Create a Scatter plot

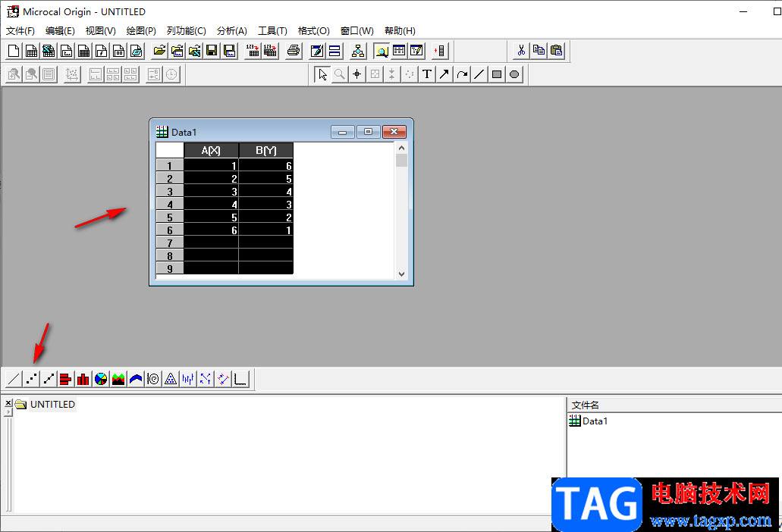tap(31, 380)
